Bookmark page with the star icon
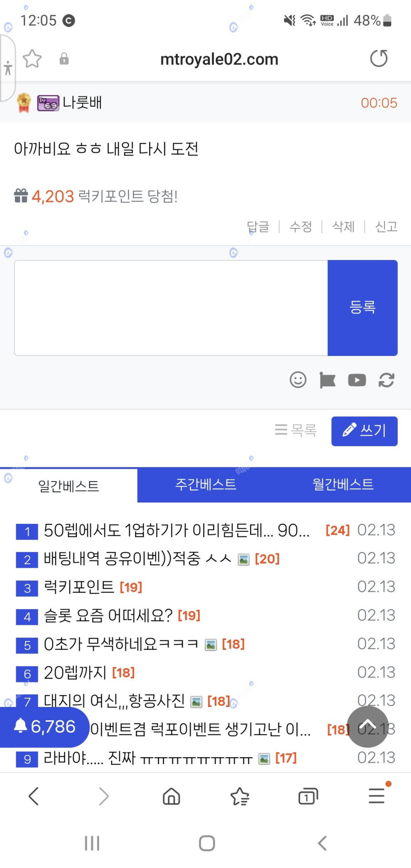 (x=32, y=59)
